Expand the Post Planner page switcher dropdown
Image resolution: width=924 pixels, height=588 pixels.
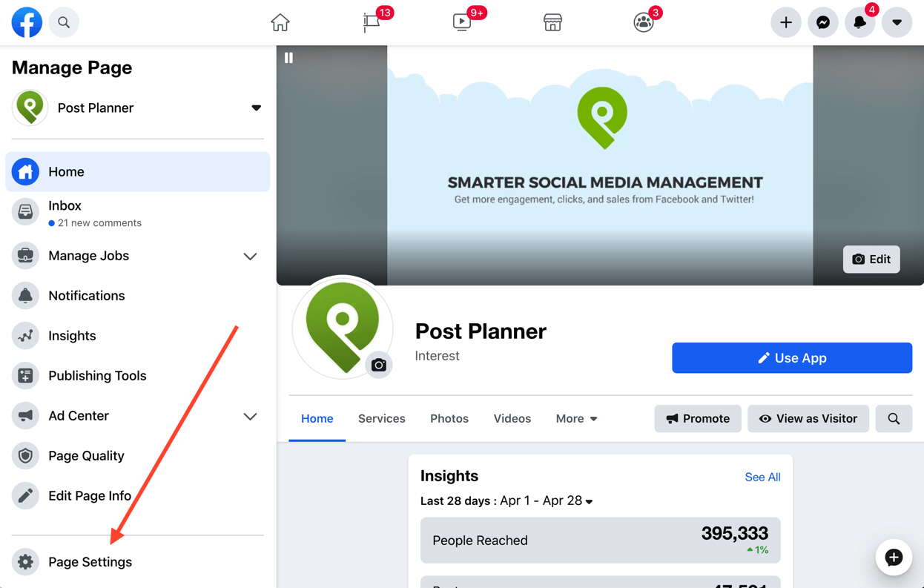point(256,108)
